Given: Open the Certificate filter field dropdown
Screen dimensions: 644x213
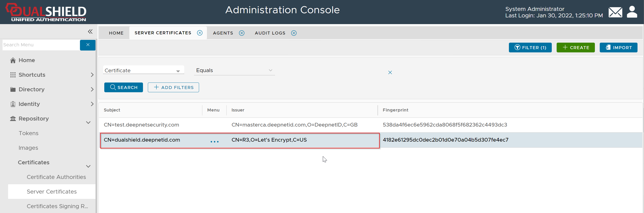Looking at the screenshot, I should (x=178, y=71).
